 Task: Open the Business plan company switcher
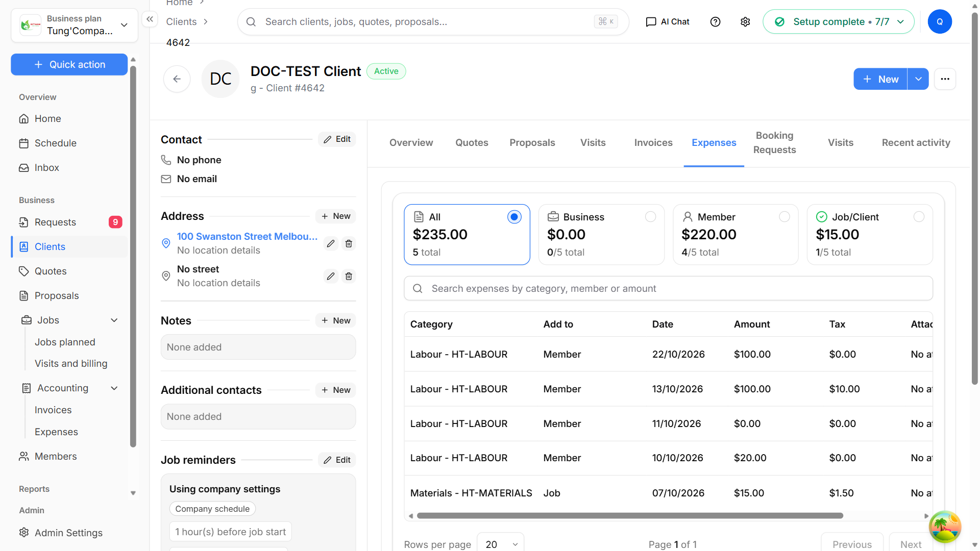(x=75, y=25)
